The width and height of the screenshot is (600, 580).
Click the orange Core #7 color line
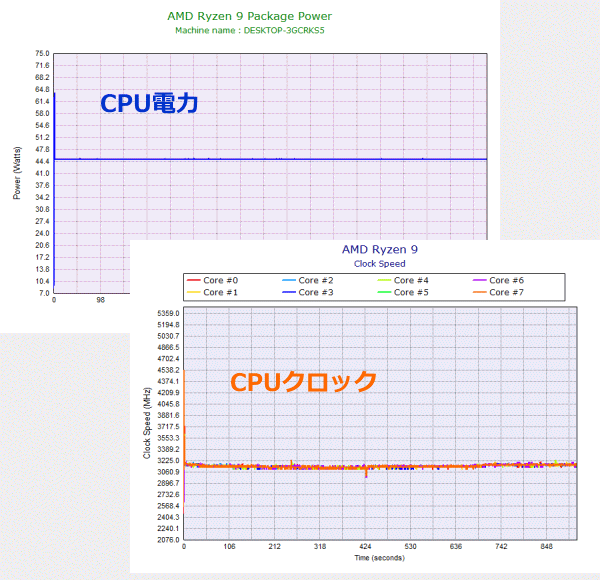pyautogui.click(x=479, y=292)
